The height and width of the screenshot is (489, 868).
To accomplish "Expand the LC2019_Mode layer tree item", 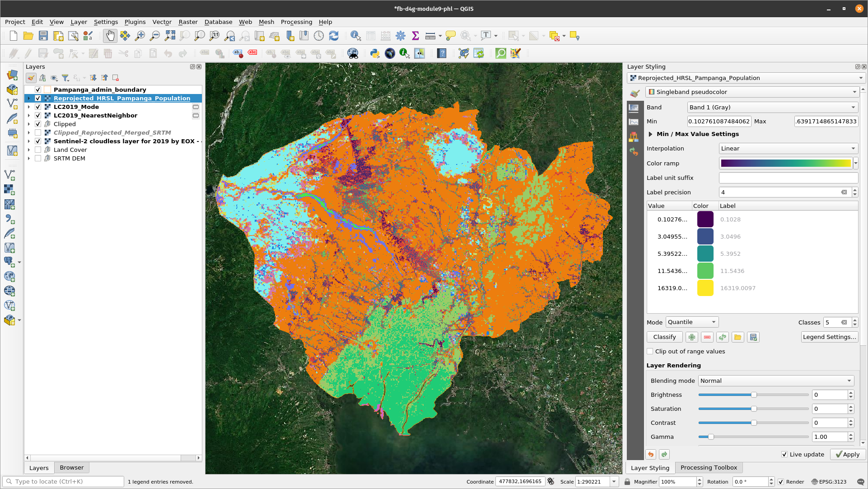I will click(x=28, y=107).
